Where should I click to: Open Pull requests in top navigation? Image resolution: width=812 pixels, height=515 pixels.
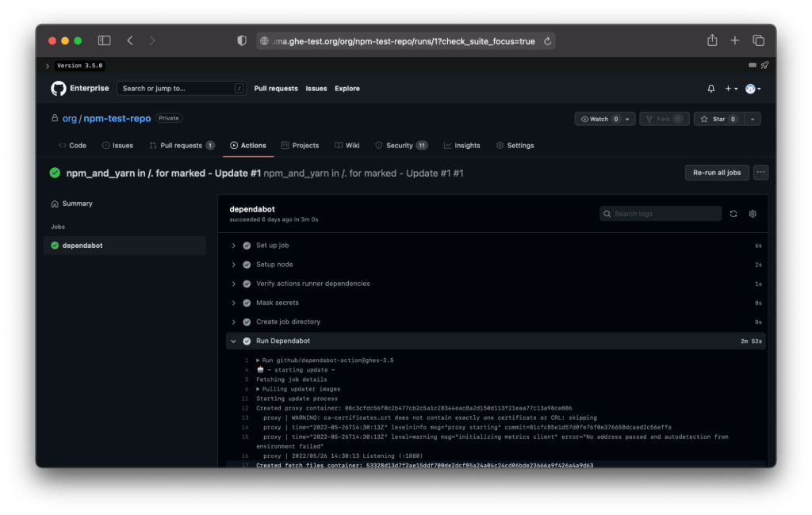(x=276, y=89)
